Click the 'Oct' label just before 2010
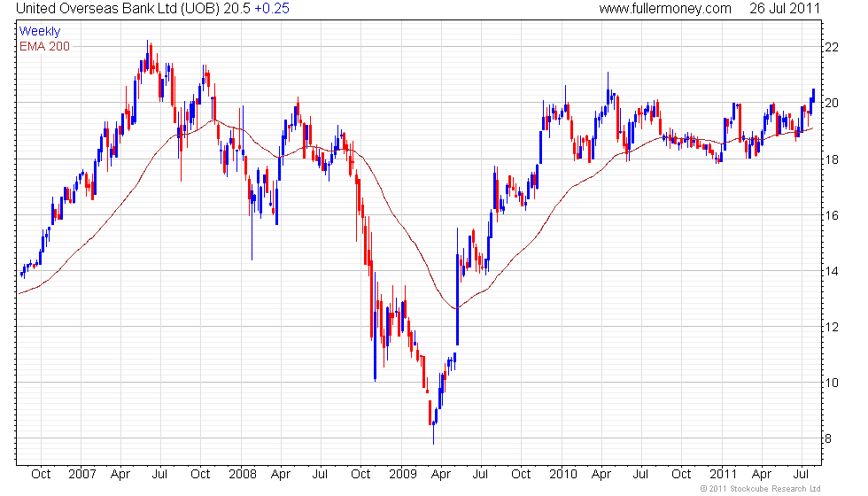This screenshot has height=496, width=868. point(521,475)
